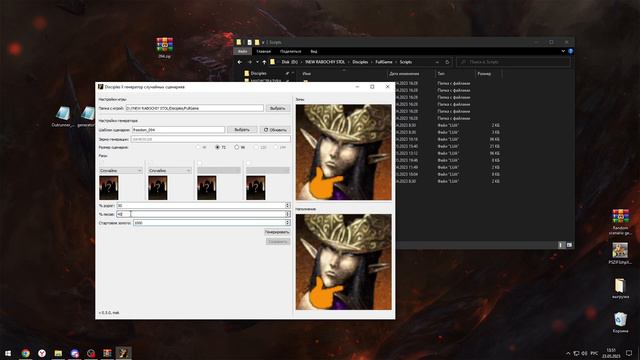Click the roads percent spinner arrows

pos(288,205)
